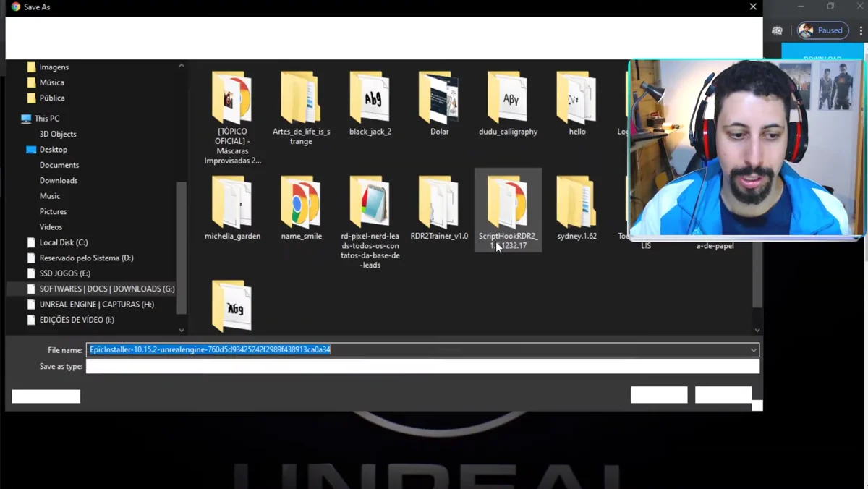Open the Dolar folder
The width and height of the screenshot is (868, 489).
pos(439,103)
